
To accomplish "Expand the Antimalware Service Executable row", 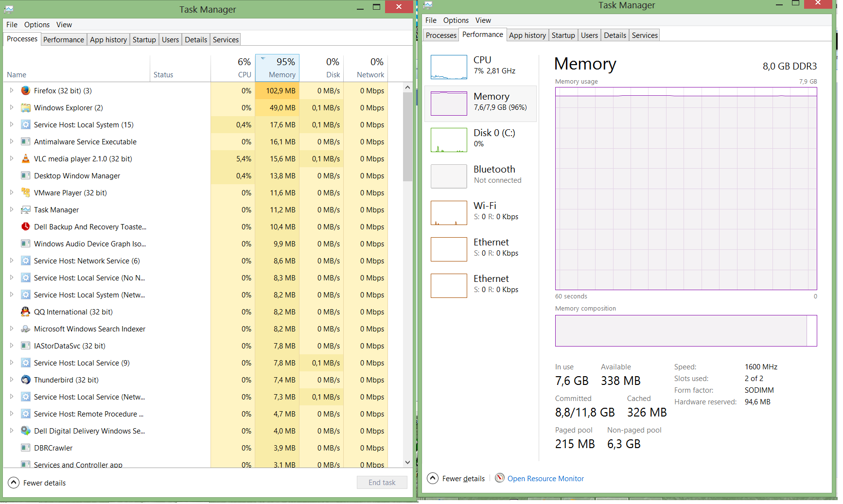I will 12,141.
